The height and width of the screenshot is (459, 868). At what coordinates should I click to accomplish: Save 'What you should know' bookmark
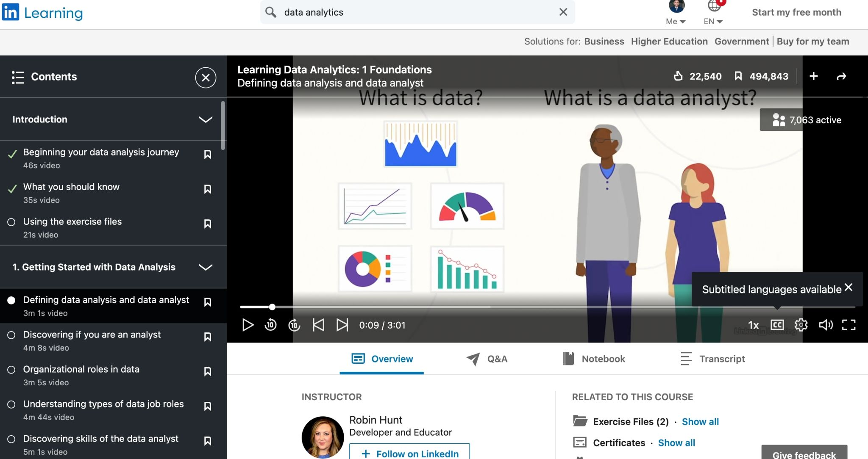click(208, 189)
